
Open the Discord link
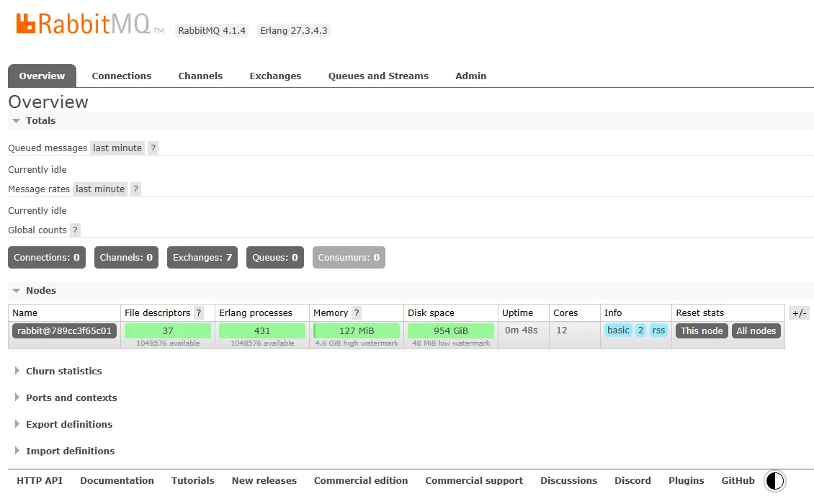[632, 481]
